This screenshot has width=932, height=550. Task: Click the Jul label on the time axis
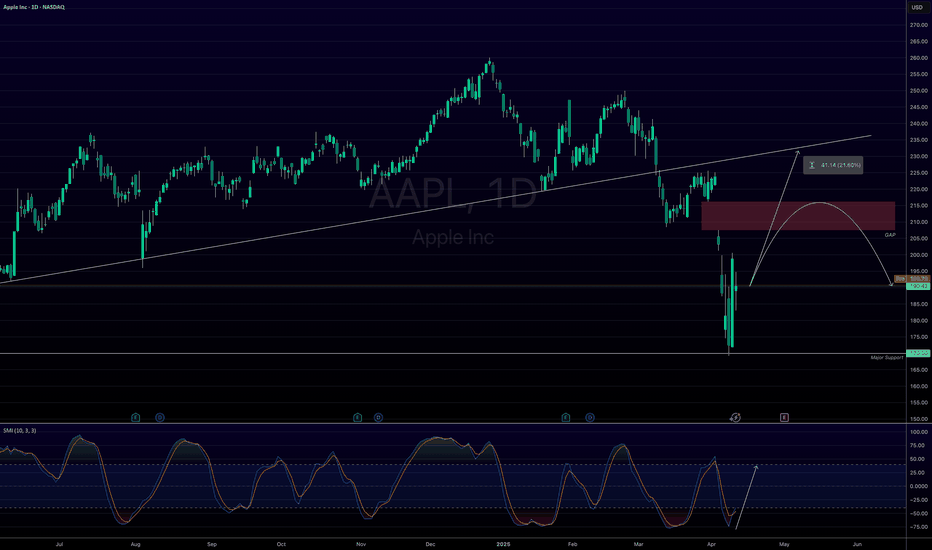(x=59, y=544)
